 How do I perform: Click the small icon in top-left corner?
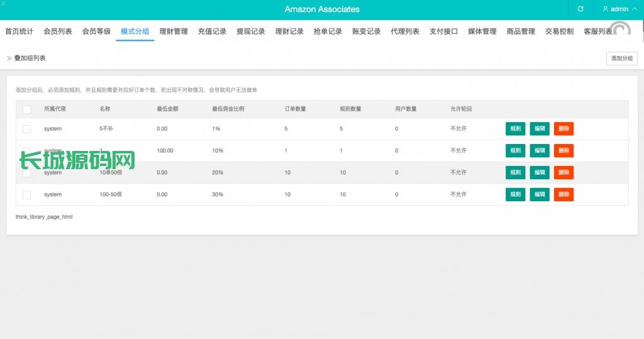click(x=3, y=3)
